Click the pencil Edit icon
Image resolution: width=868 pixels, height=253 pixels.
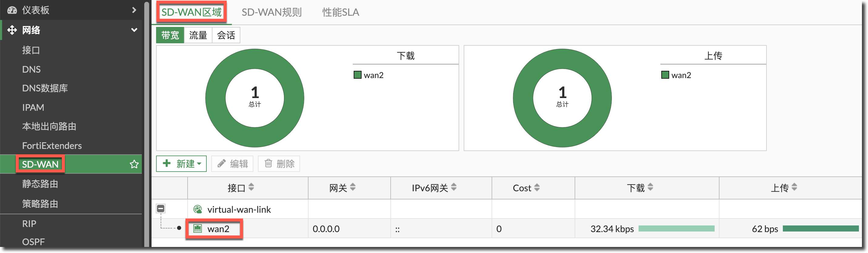click(x=221, y=164)
